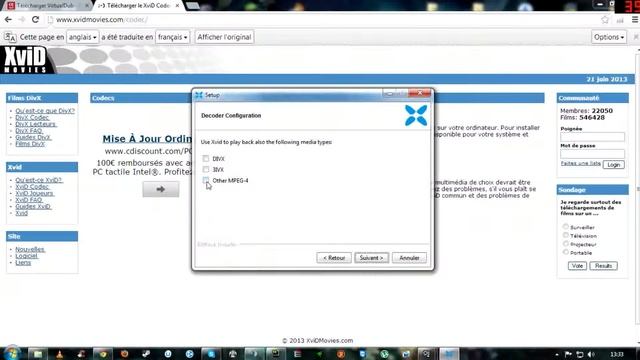640x360 pixels.
Task: Click the grey arrow button in the ad
Action: tap(161, 189)
